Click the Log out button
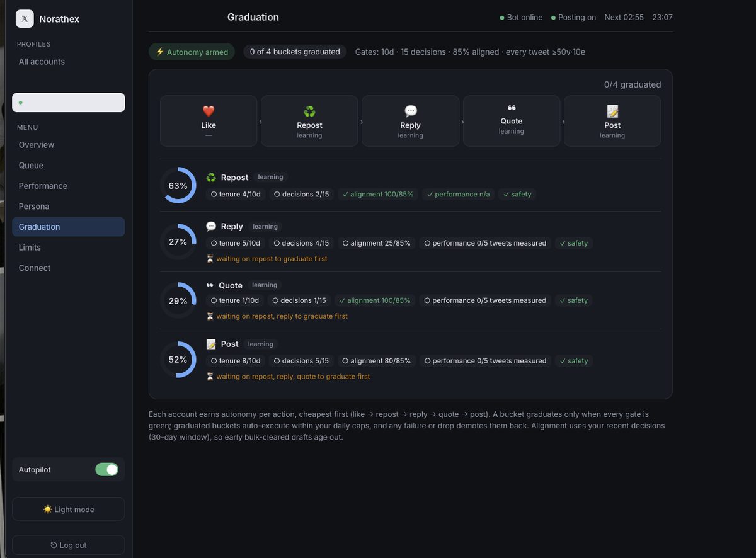The width and height of the screenshot is (756, 558). click(x=69, y=545)
